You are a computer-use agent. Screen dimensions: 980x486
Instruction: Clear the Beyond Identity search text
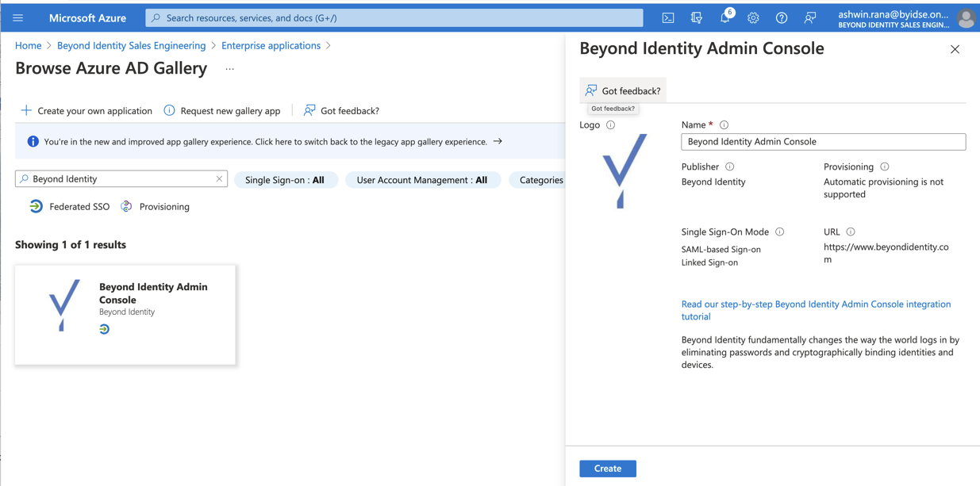pos(219,179)
